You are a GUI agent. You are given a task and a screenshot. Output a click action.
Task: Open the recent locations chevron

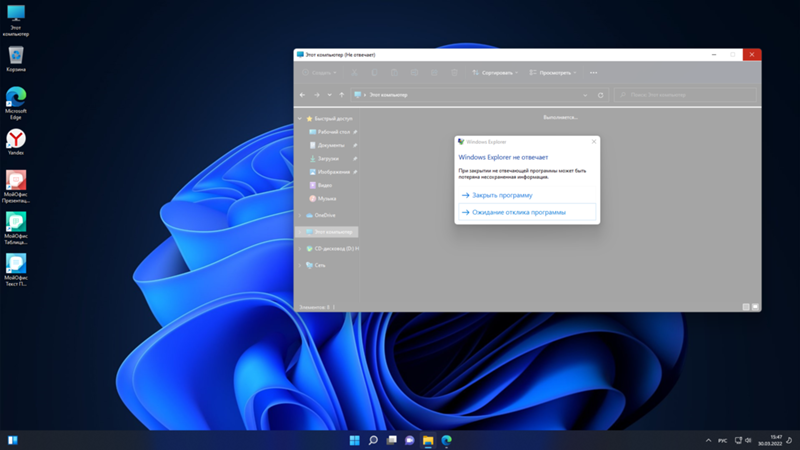(330, 95)
